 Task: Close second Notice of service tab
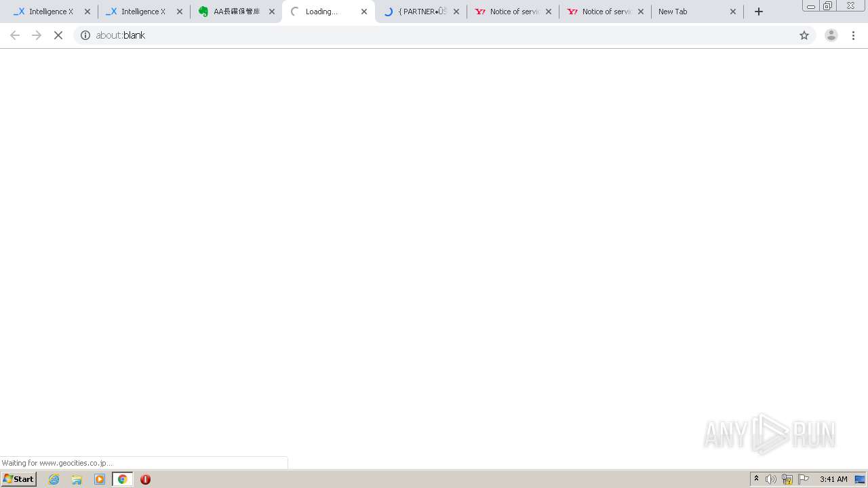click(x=641, y=12)
